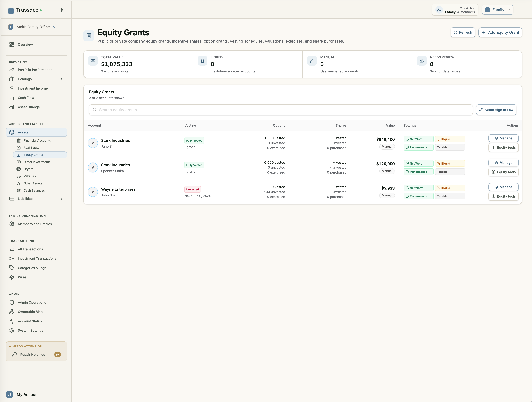Expand the Liabilities submenu chevron
The image size is (532, 402).
62,199
